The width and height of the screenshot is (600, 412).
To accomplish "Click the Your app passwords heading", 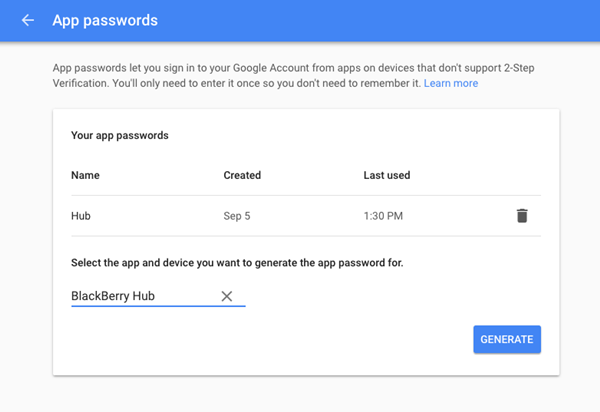I will point(120,135).
